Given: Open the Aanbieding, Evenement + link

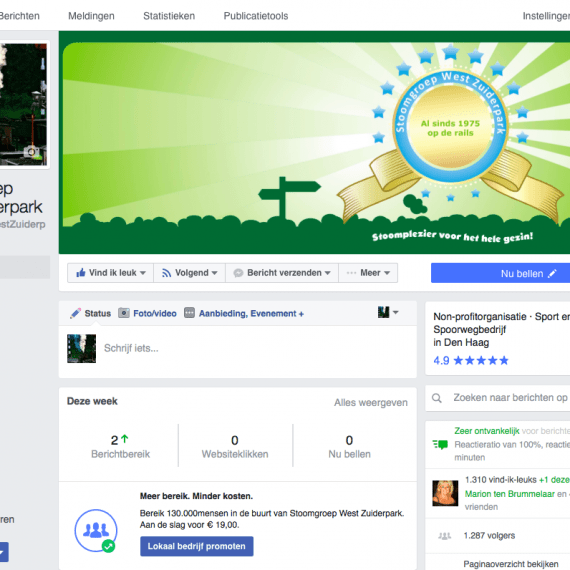Looking at the screenshot, I should [251, 313].
